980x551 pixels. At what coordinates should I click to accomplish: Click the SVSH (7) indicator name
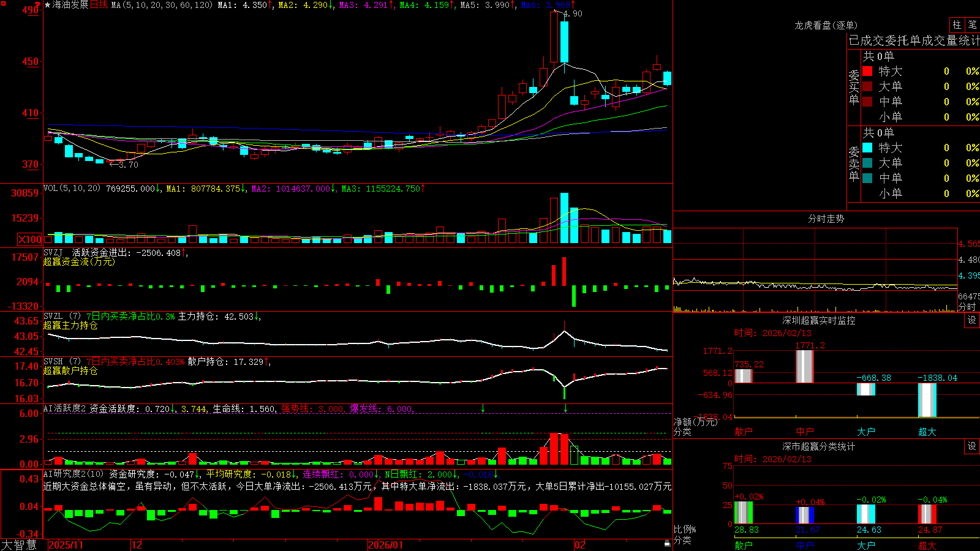tap(62, 361)
